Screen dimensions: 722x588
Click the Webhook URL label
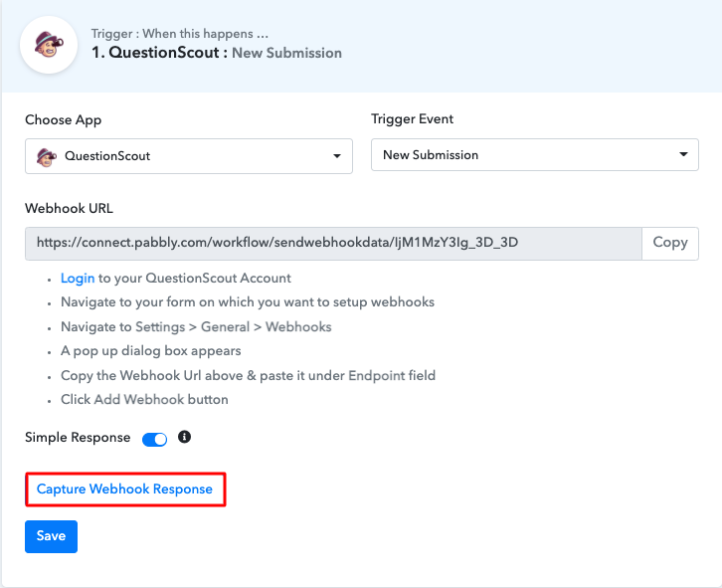(69, 208)
